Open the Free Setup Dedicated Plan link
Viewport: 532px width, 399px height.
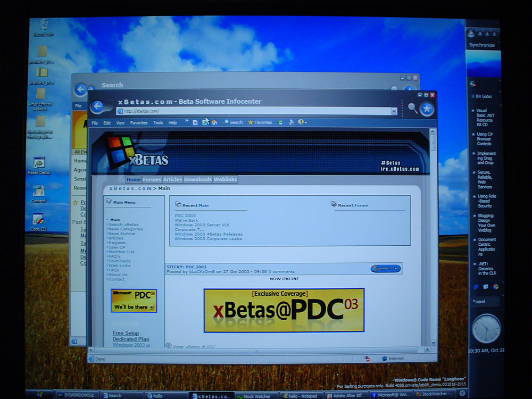(131, 336)
